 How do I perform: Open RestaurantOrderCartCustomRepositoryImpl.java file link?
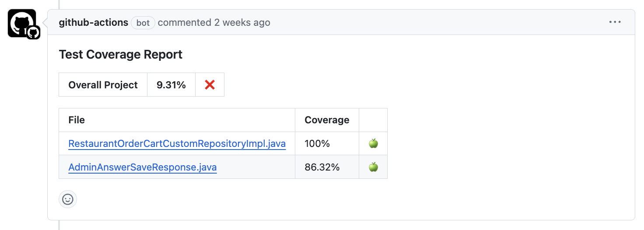pos(177,143)
